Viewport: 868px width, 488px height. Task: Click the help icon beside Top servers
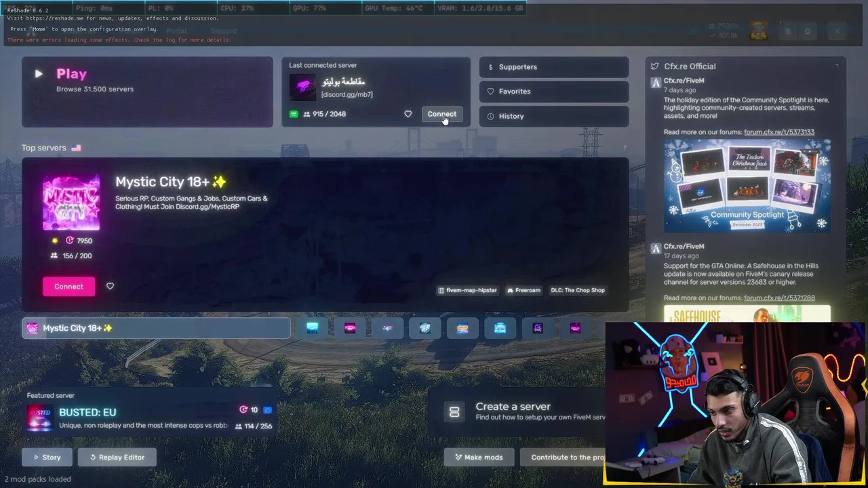pyautogui.click(x=625, y=148)
